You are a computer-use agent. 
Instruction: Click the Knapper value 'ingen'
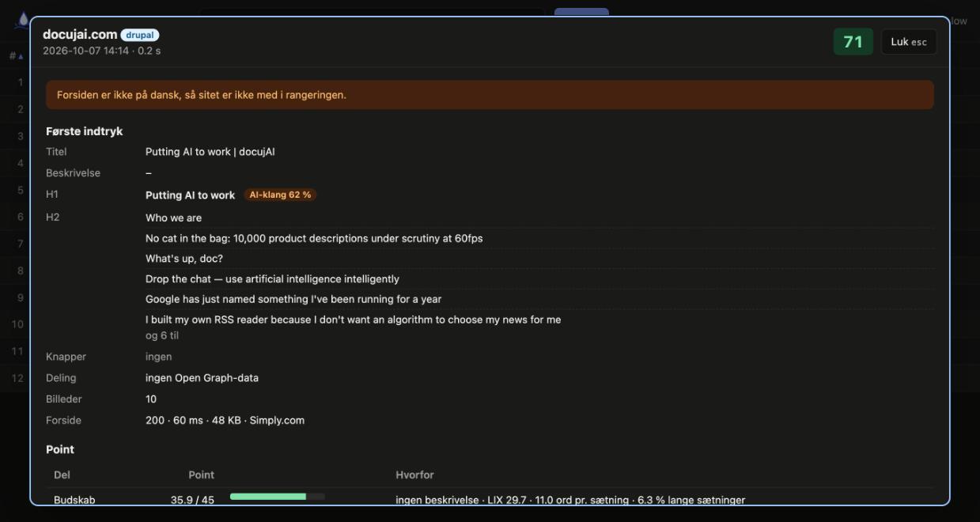159,357
